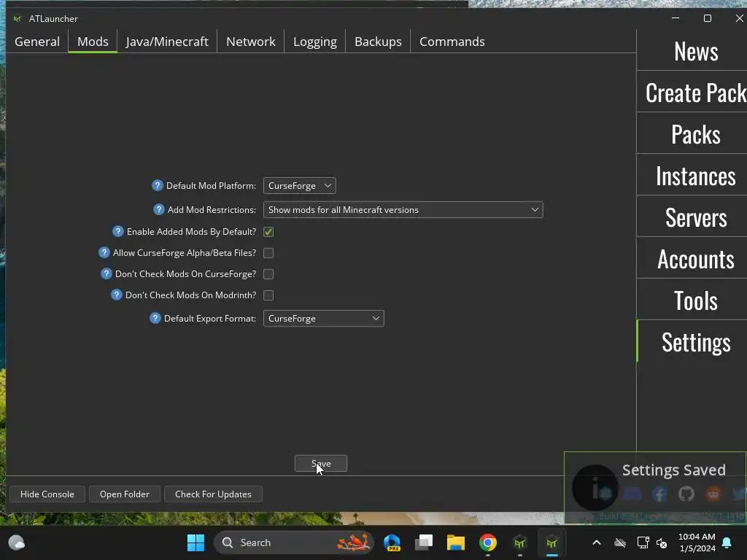Screen dimensions: 747x560
Task: Open Edge Preview browser from taskbar
Action: click(392, 542)
